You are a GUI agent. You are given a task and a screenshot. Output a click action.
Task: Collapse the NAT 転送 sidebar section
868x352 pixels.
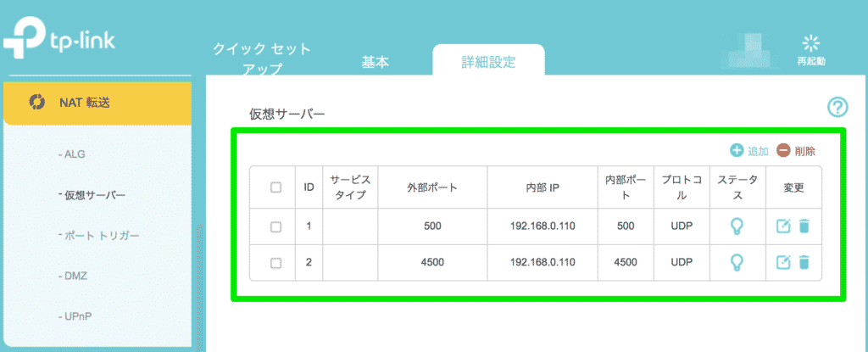click(97, 103)
